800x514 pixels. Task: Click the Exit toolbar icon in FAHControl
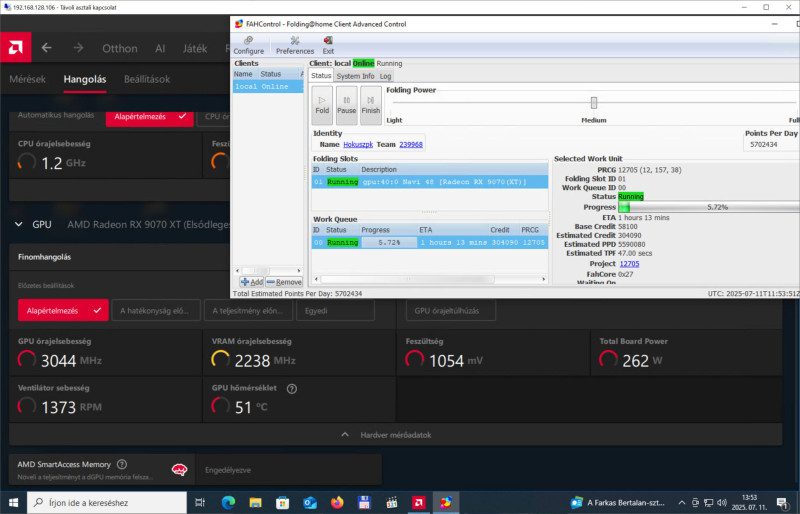pyautogui.click(x=328, y=45)
